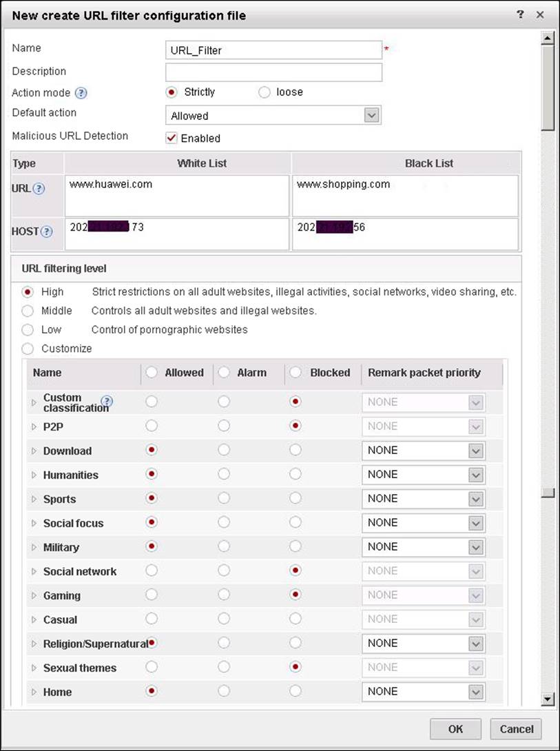560x751 pixels.
Task: Disable Malicious URL Detection checkbox
Action: point(172,138)
